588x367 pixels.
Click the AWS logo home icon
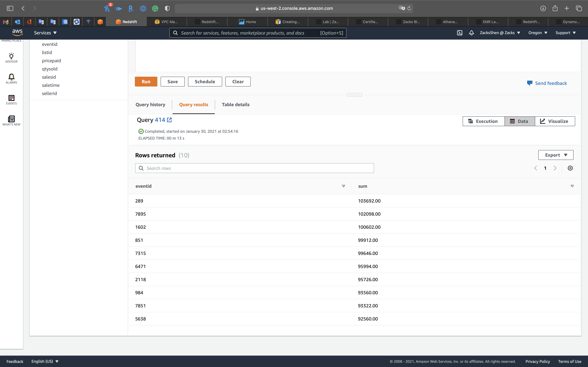click(17, 33)
